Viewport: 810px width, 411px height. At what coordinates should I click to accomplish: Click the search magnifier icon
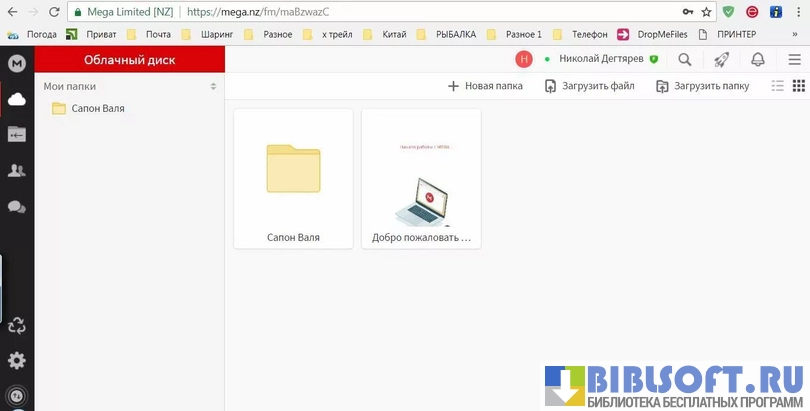pyautogui.click(x=685, y=60)
